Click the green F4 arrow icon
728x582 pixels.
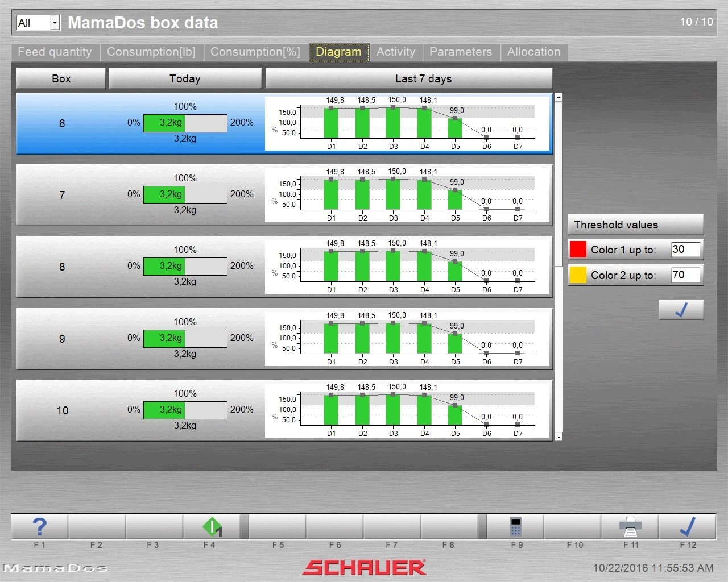click(x=211, y=527)
